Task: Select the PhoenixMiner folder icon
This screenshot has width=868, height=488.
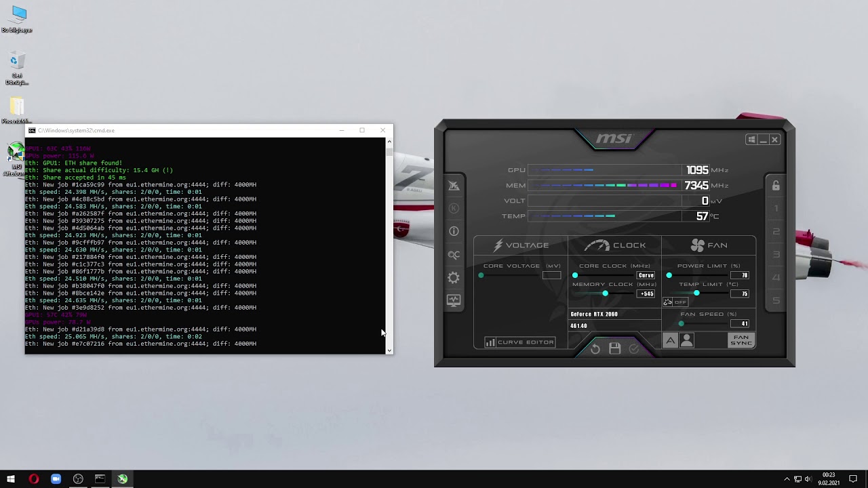Action: 17,110
